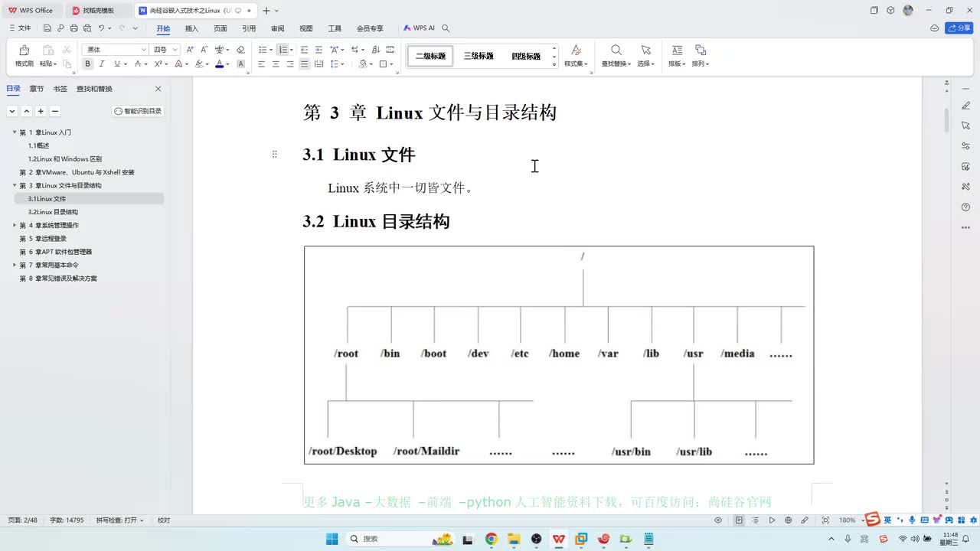Toggle justify alignment button
980x551 pixels.
tap(305, 64)
